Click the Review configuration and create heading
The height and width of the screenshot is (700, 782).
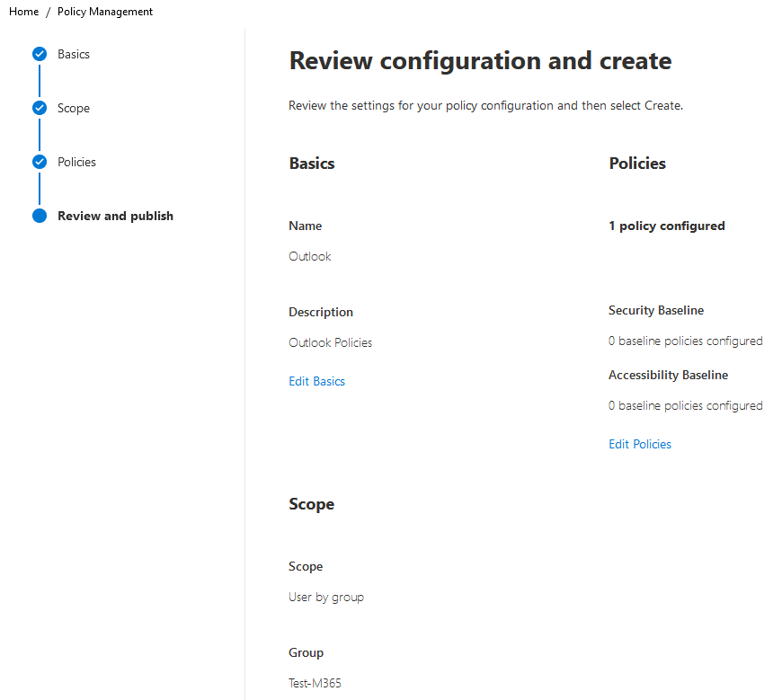[480, 61]
